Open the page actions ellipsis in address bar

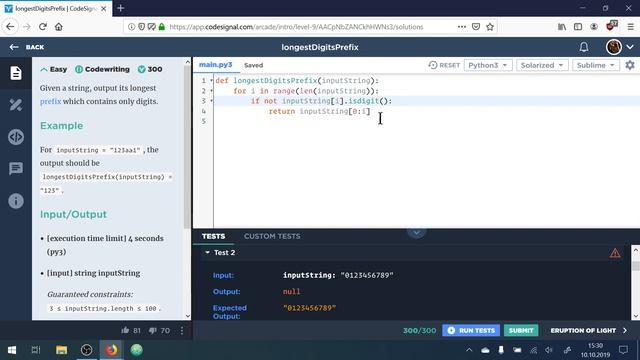[462, 27]
